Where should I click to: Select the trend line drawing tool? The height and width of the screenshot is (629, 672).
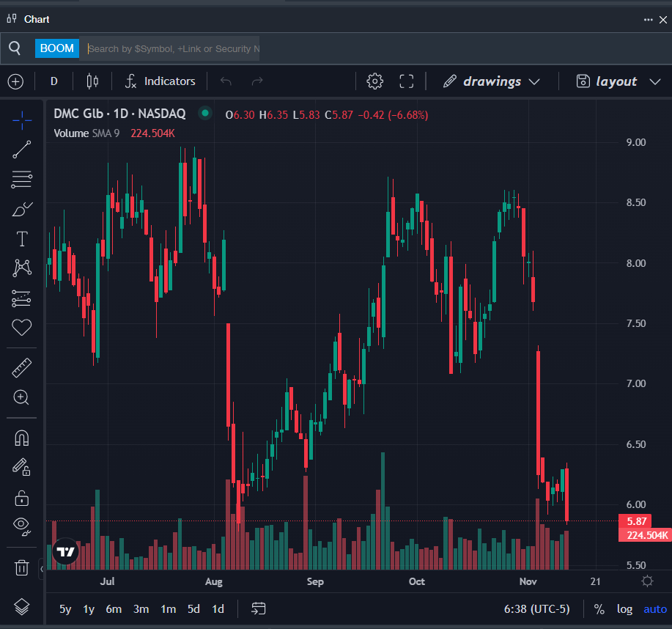22,150
